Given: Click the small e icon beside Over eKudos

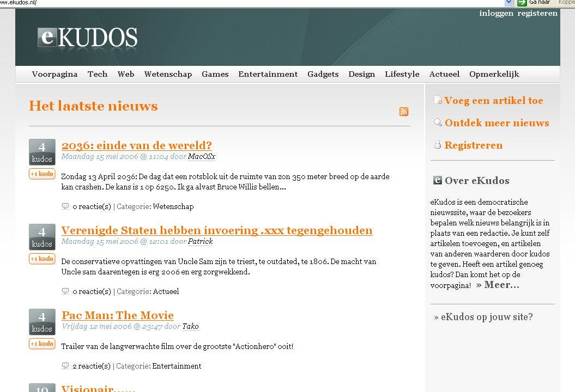Looking at the screenshot, I should pyautogui.click(x=438, y=180).
